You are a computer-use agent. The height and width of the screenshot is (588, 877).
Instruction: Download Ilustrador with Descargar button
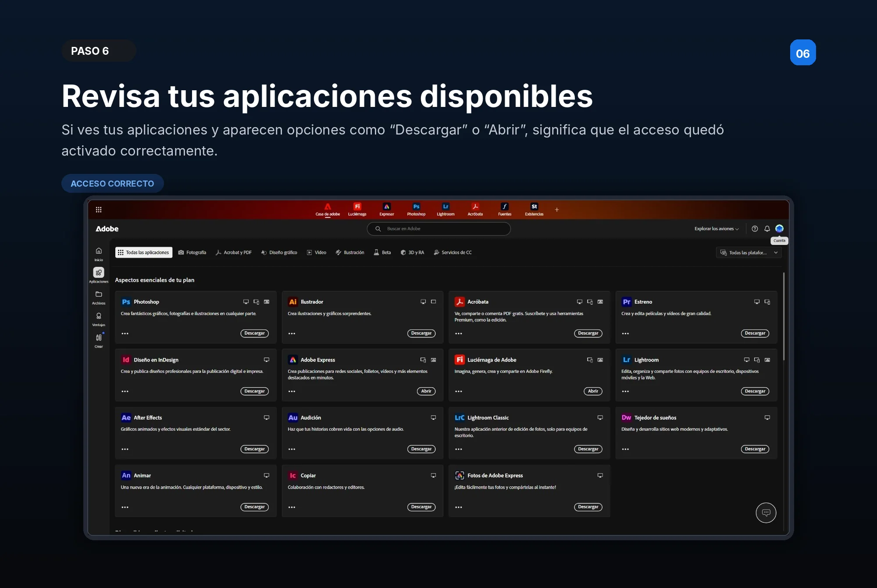pos(421,333)
